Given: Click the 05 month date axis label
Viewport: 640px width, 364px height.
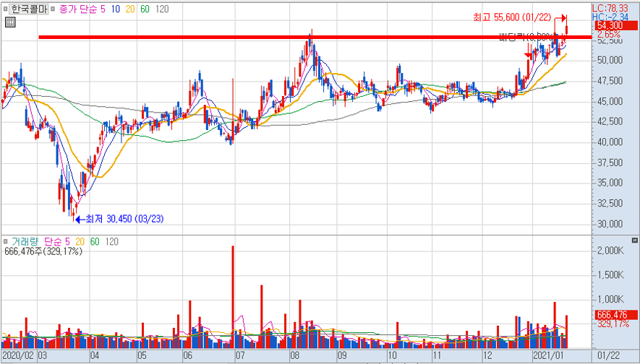Looking at the screenshot, I should coord(142,355).
